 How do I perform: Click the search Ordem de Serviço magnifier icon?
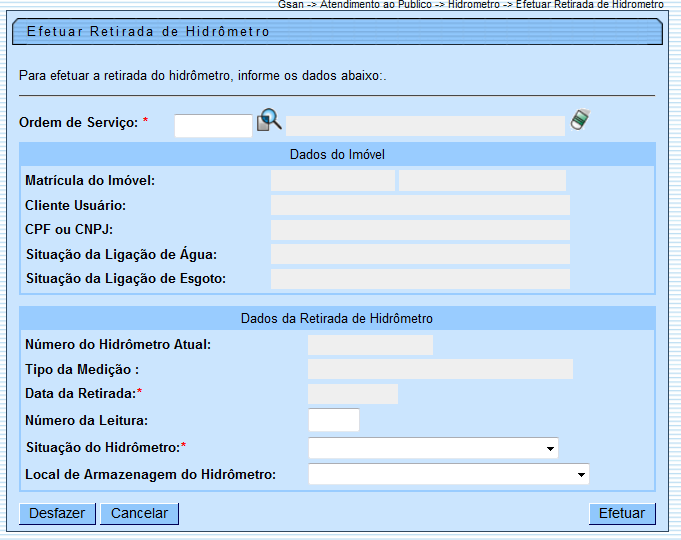coord(269,119)
